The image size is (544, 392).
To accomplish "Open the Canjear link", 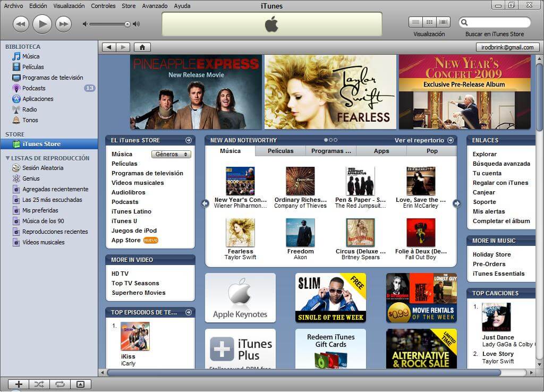I will click(x=483, y=192).
